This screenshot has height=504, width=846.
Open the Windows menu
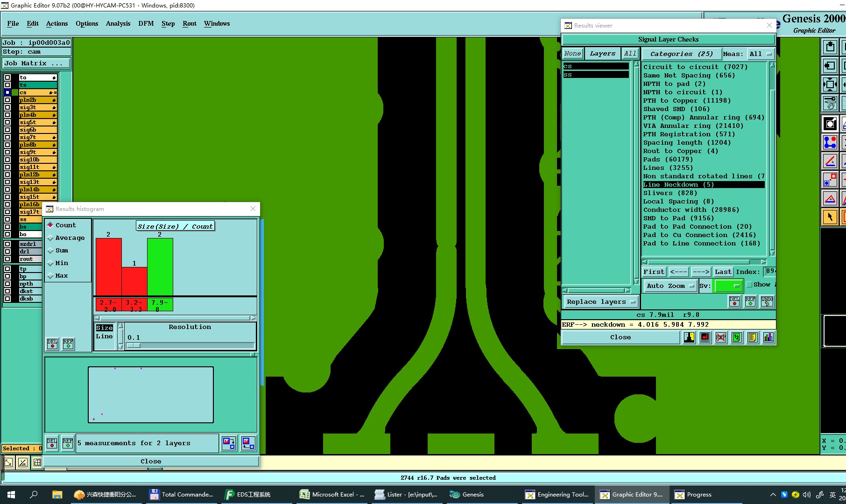tap(217, 23)
